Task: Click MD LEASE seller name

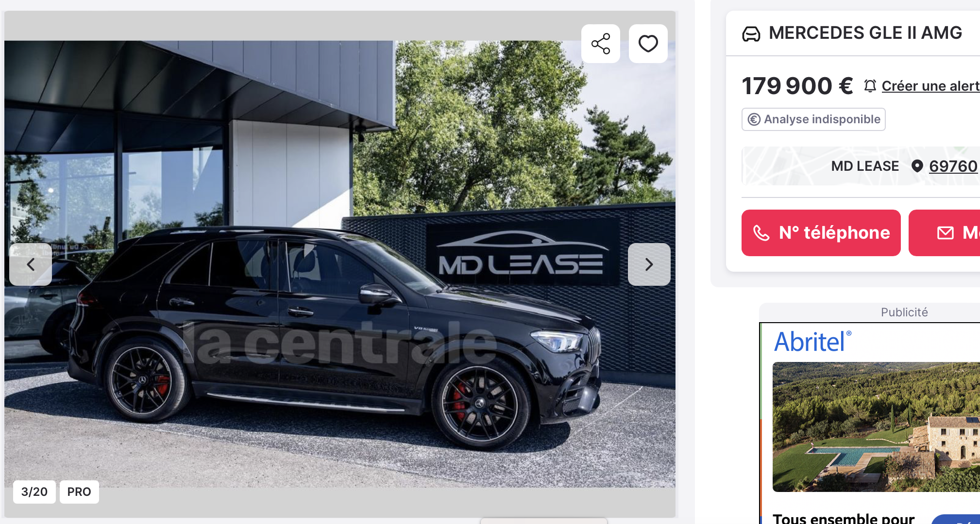Action: 865,166
